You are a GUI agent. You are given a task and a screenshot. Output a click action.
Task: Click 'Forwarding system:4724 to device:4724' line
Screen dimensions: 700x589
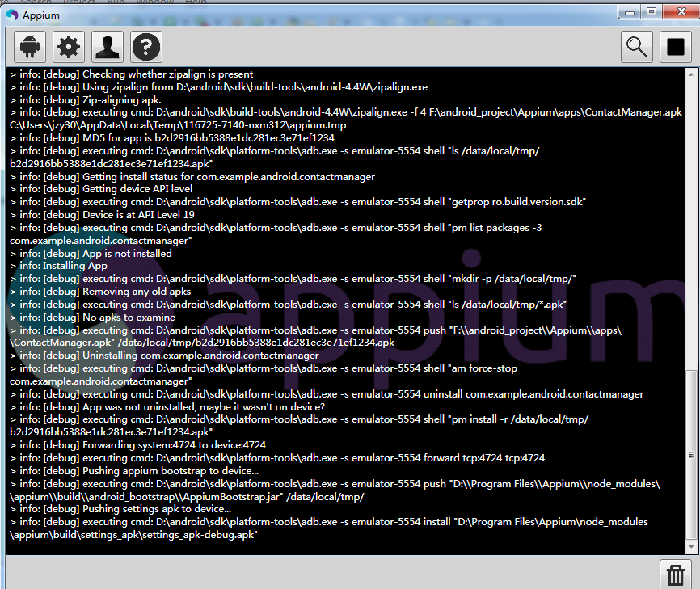[x=138, y=445]
